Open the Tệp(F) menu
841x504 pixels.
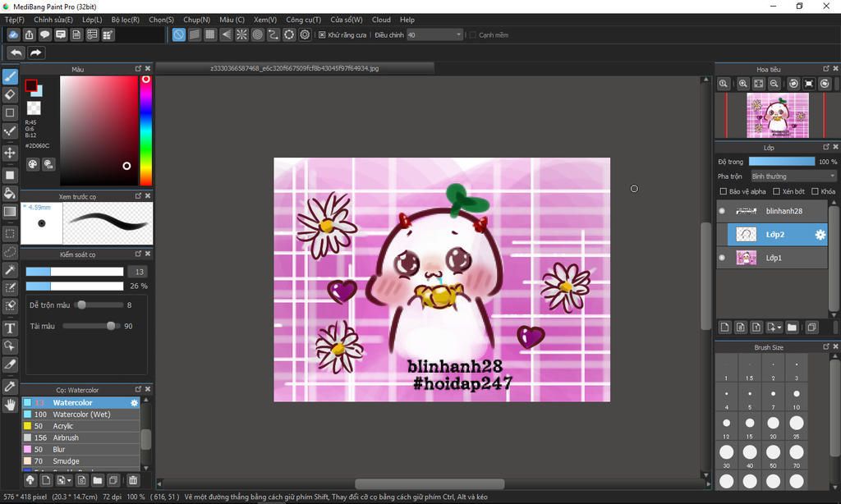coord(15,20)
